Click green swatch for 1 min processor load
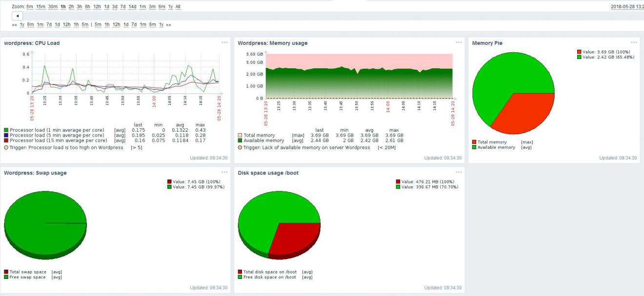 6,130
